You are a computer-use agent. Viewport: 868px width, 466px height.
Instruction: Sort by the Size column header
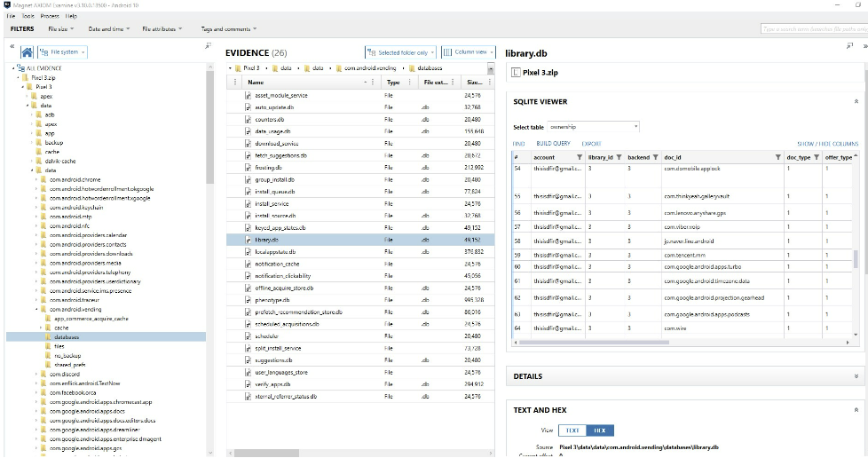click(x=475, y=82)
